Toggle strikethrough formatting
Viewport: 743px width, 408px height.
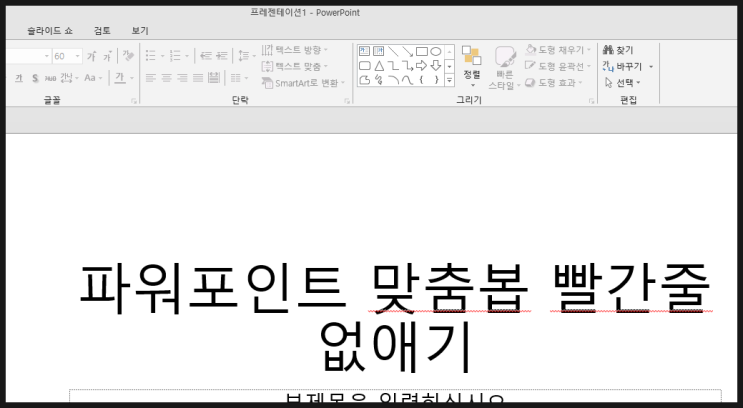coord(50,78)
